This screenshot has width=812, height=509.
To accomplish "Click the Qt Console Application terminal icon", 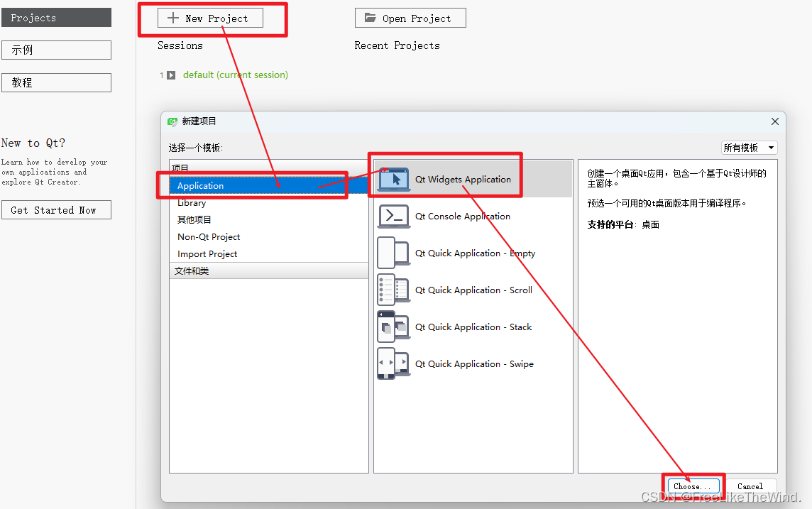I will (x=393, y=217).
